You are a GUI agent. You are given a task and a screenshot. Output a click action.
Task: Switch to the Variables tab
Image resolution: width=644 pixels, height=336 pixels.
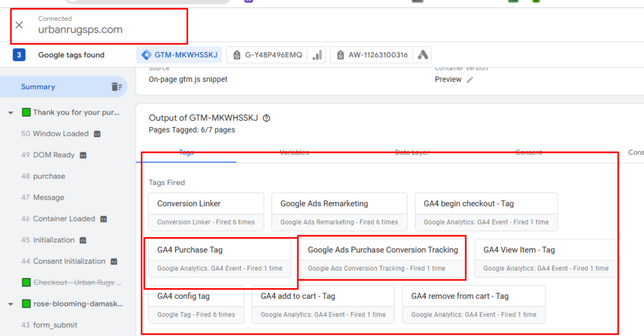(294, 152)
